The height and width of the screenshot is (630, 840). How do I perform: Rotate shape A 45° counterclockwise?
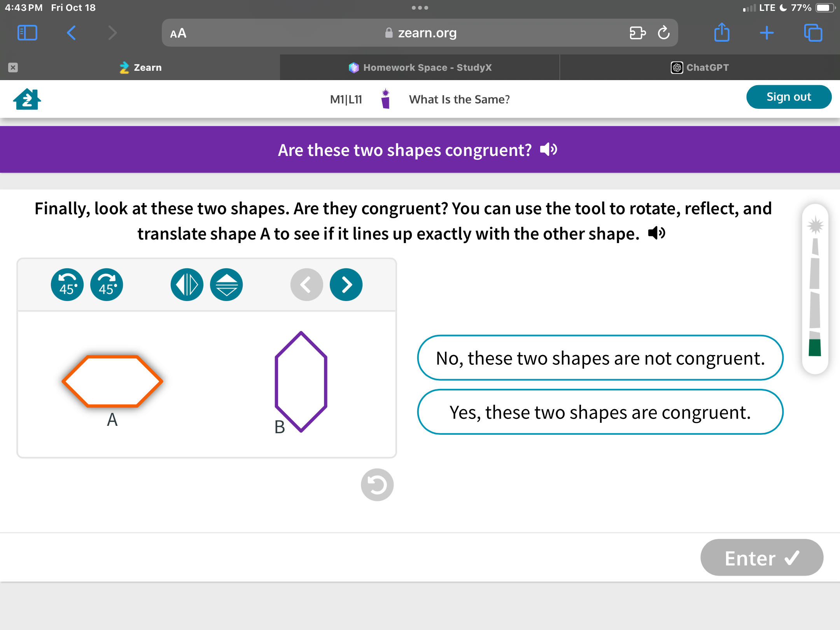pyautogui.click(x=67, y=285)
